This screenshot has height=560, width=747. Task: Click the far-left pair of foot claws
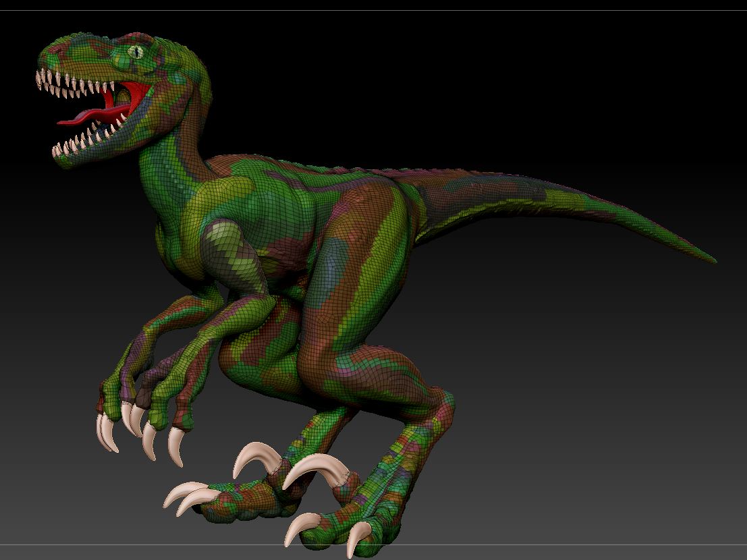pyautogui.click(x=186, y=496)
